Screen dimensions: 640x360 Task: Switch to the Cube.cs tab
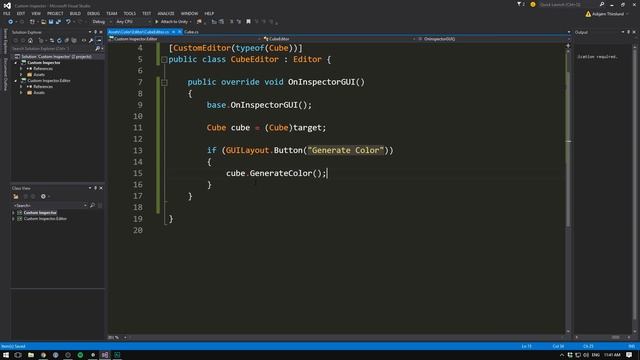(x=191, y=32)
